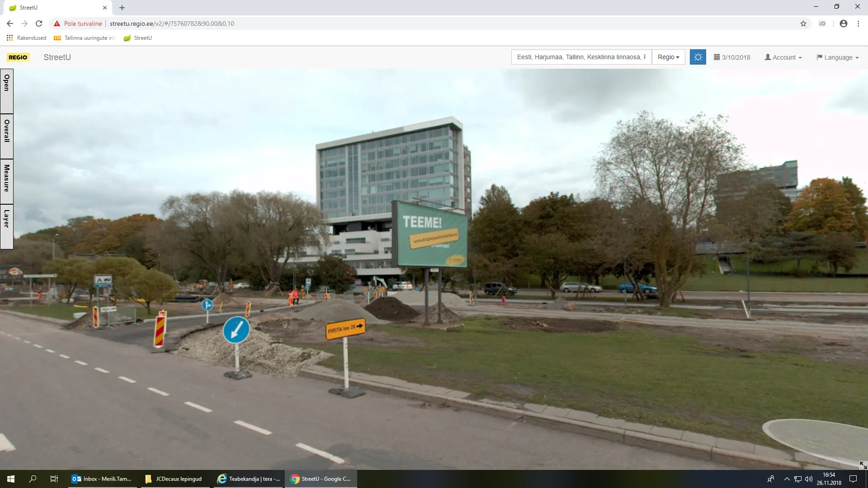The height and width of the screenshot is (488, 868).
Task: Open the Regio search provider dropdown
Action: tap(668, 57)
